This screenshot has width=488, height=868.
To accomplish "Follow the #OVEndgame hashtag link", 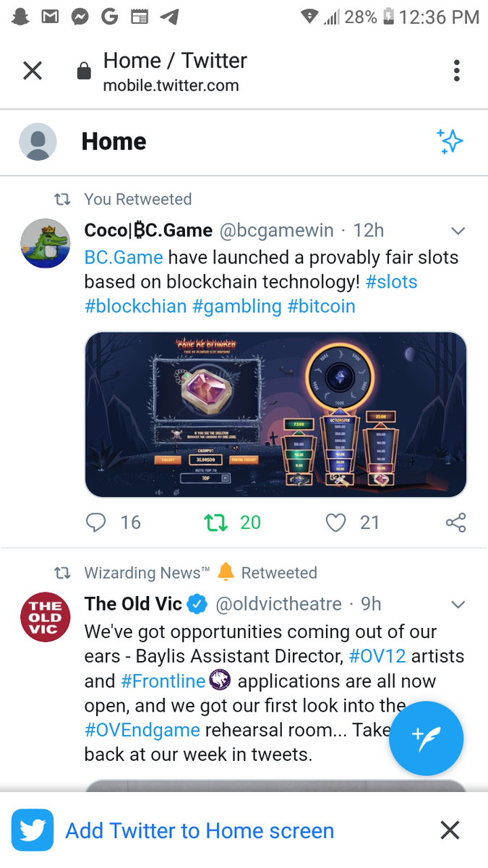I will click(142, 731).
